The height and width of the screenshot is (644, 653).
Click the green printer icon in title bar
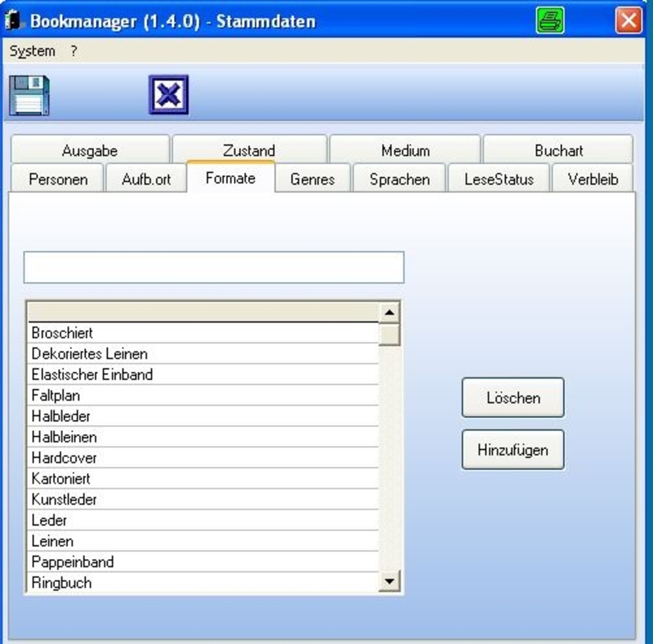[550, 21]
